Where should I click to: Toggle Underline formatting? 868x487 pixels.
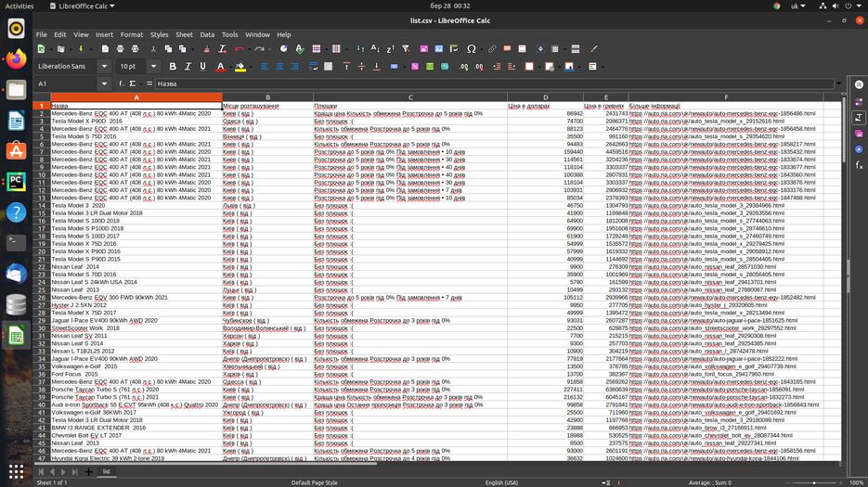pos(202,67)
